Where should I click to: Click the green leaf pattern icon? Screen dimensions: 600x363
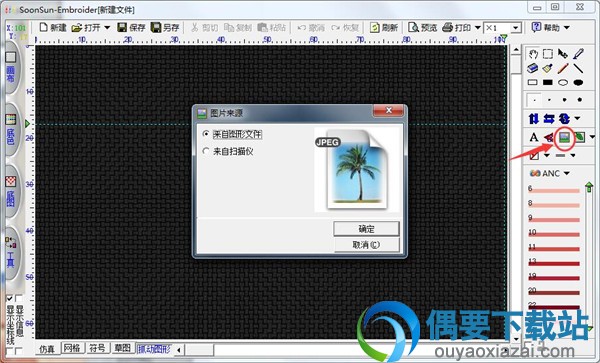pyautogui.click(x=580, y=137)
